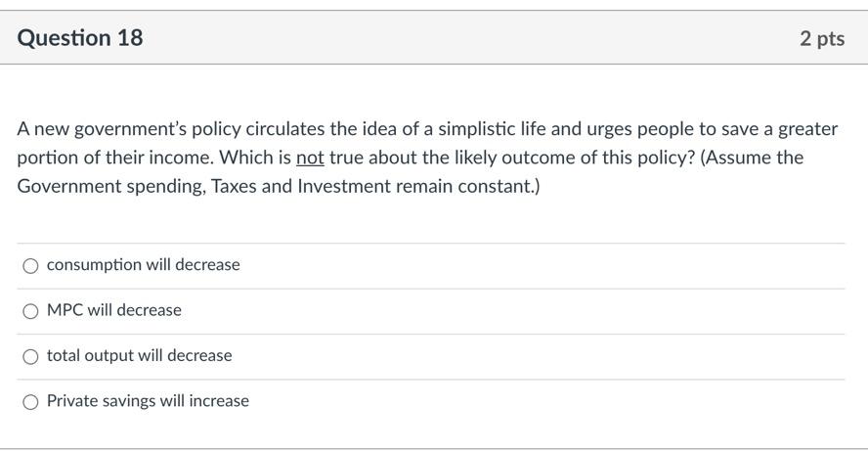Click the underlined word "not" in the question

[x=310, y=158]
